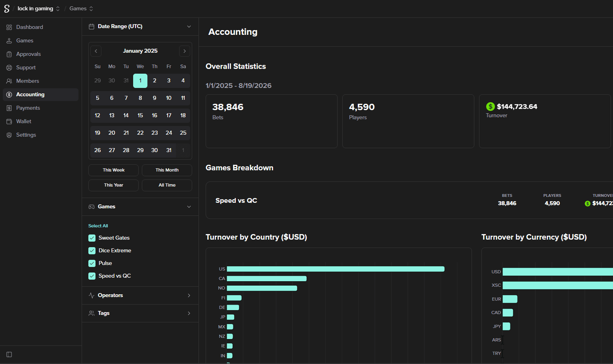Toggle the Speed vs QC checkbox
Viewport: 613px width, 364px height.
coord(92,276)
